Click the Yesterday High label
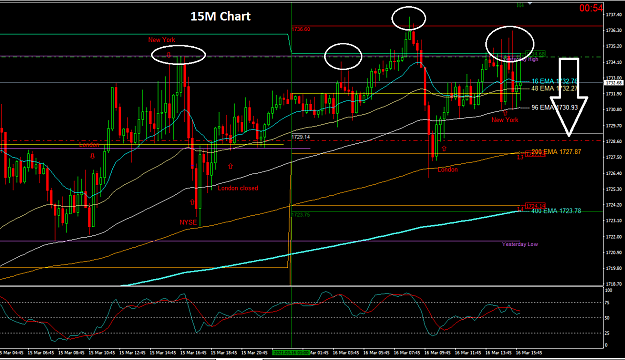Screen dimensions: 625x360 pos(521,59)
